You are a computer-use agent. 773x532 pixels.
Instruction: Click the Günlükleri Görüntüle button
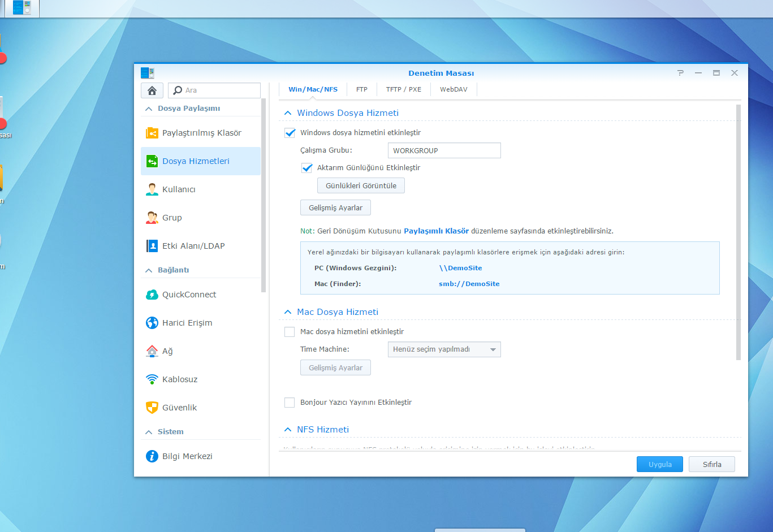(x=361, y=186)
